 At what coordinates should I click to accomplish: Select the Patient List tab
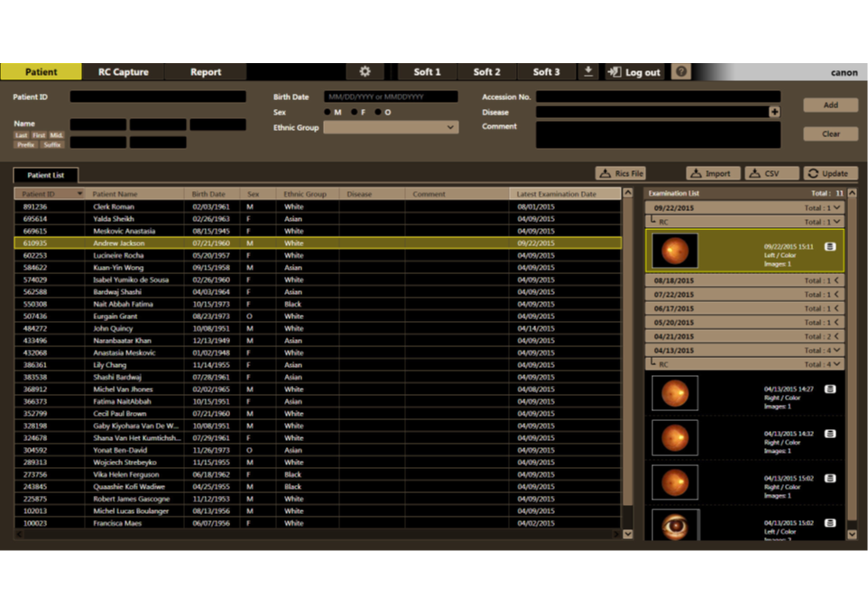(46, 175)
